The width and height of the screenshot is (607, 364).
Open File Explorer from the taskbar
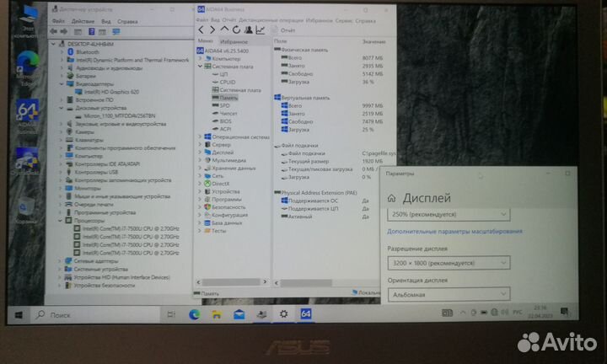pos(217,315)
